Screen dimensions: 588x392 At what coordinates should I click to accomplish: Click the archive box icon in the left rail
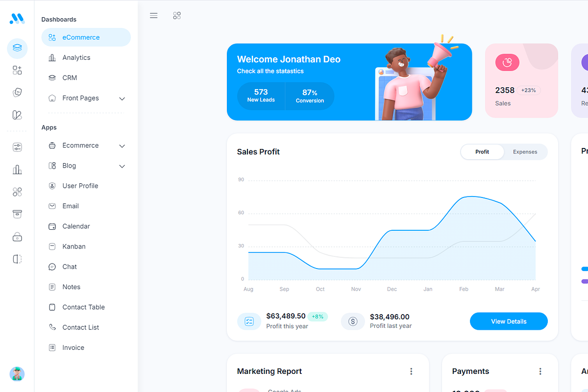point(17,214)
